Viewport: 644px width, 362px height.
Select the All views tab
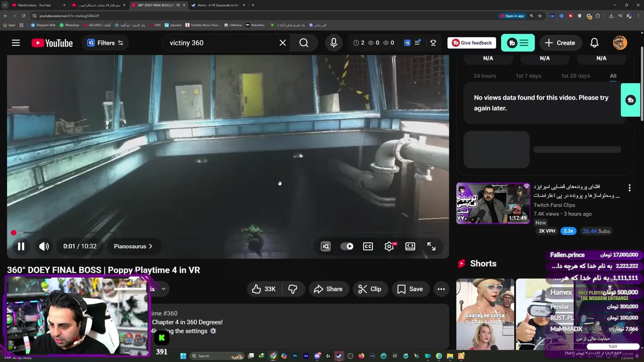click(613, 76)
